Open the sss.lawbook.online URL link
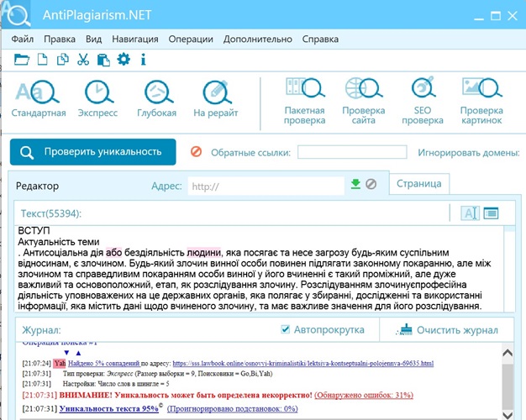Image resolution: width=526 pixels, height=420 pixels. 303,364
